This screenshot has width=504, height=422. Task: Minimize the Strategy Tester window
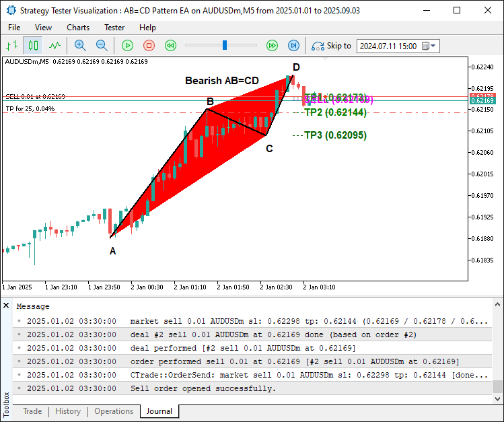(x=427, y=10)
